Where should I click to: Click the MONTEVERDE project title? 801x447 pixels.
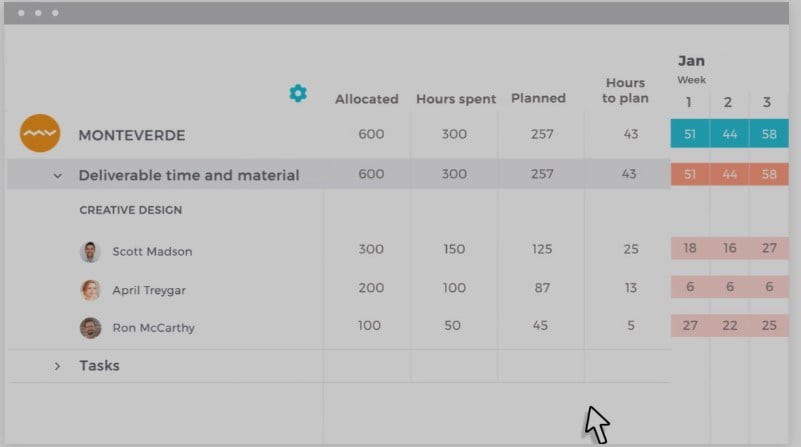point(132,135)
